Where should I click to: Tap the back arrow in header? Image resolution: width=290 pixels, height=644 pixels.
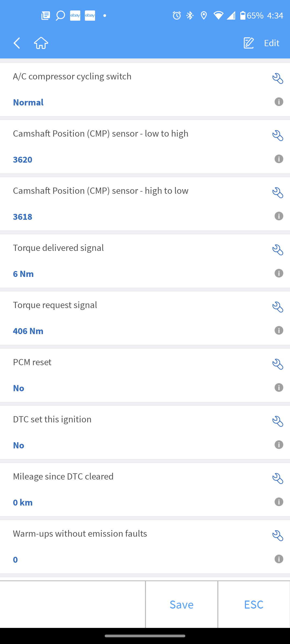click(17, 43)
